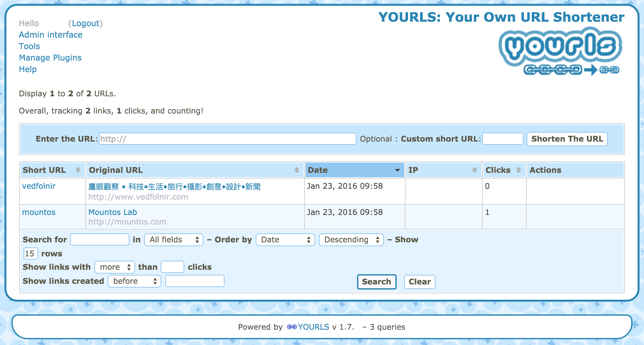Open the 'before' date filter dropdown
644x345 pixels.
pos(135,281)
